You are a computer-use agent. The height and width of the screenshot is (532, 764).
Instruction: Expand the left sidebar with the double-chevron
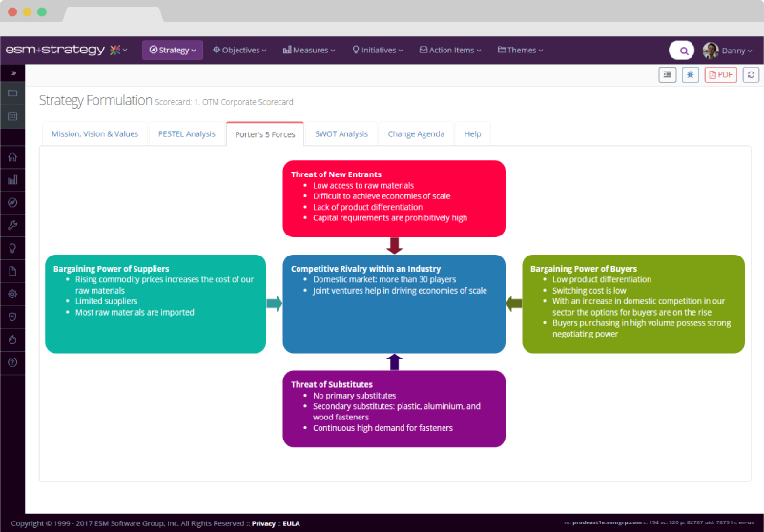(13, 73)
